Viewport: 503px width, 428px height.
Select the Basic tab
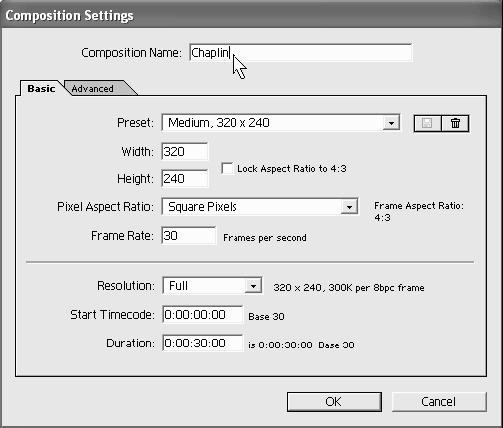[41, 88]
